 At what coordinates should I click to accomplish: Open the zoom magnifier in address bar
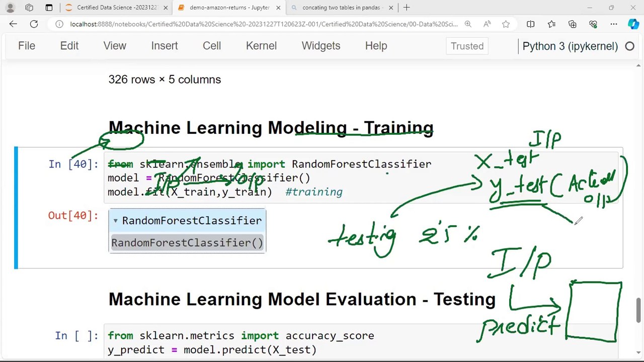(468, 24)
